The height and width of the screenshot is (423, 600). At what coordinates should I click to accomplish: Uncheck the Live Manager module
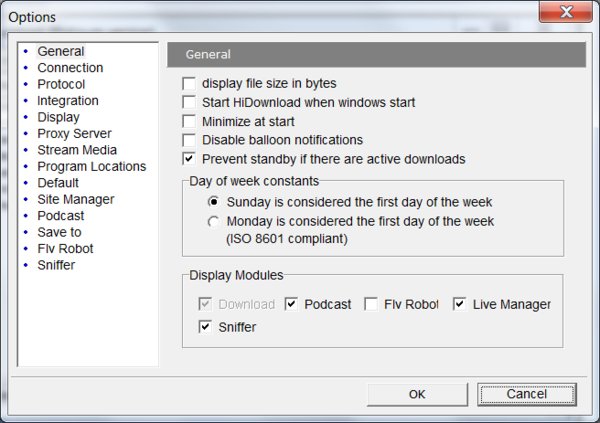click(x=460, y=304)
